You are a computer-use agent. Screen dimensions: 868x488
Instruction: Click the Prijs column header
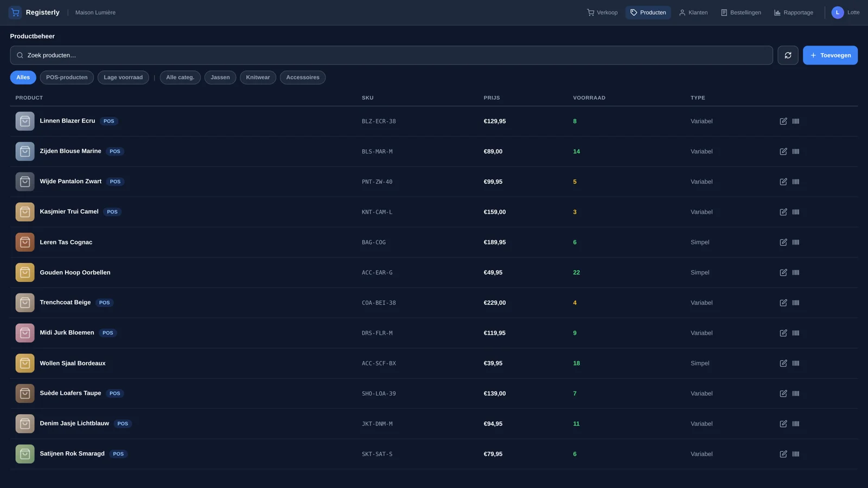point(492,98)
